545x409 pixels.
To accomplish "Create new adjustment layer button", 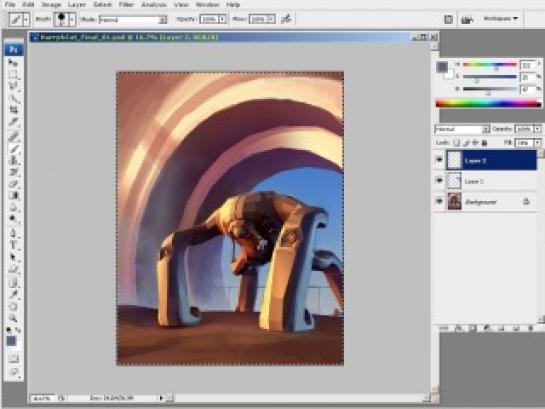I will [487, 328].
